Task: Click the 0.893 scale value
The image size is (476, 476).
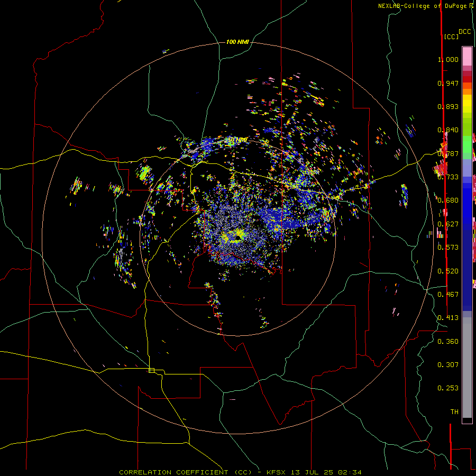Action: click(x=448, y=106)
